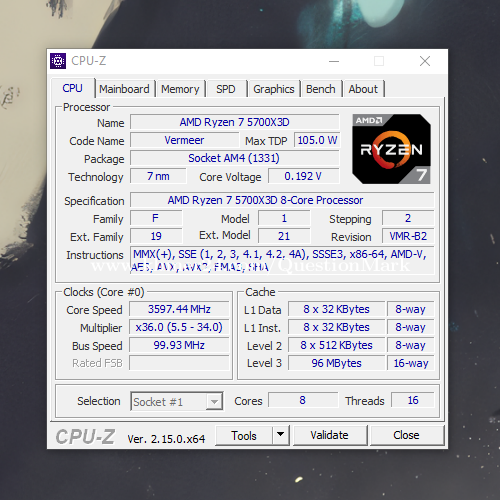This screenshot has width=500, height=500.
Task: Click the empty Rated FSB field
Action: pos(179,363)
